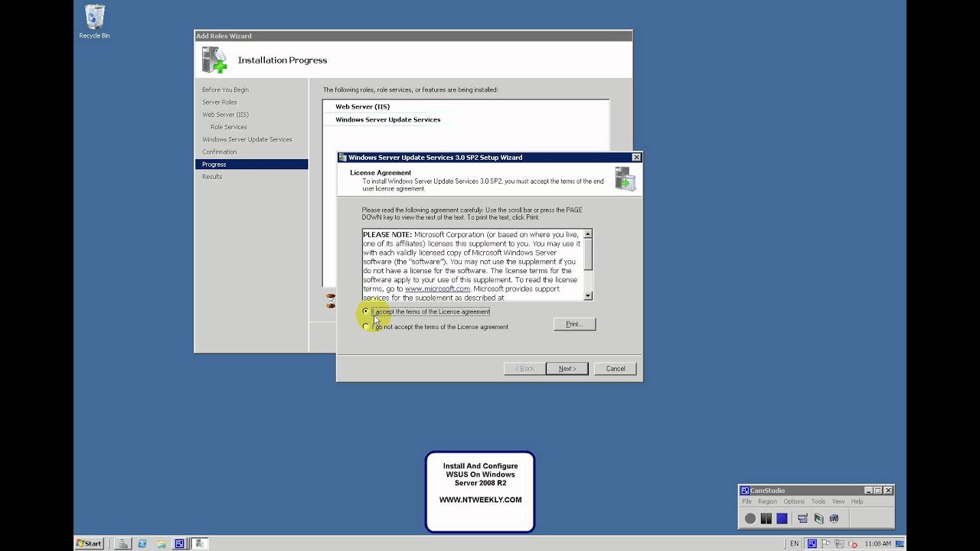The width and height of the screenshot is (980, 551).
Task: Click the 11:08 AM taskbar clock
Action: pyautogui.click(x=877, y=543)
